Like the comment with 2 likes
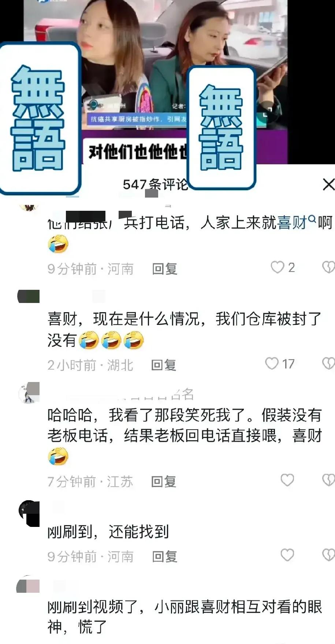 277,267
